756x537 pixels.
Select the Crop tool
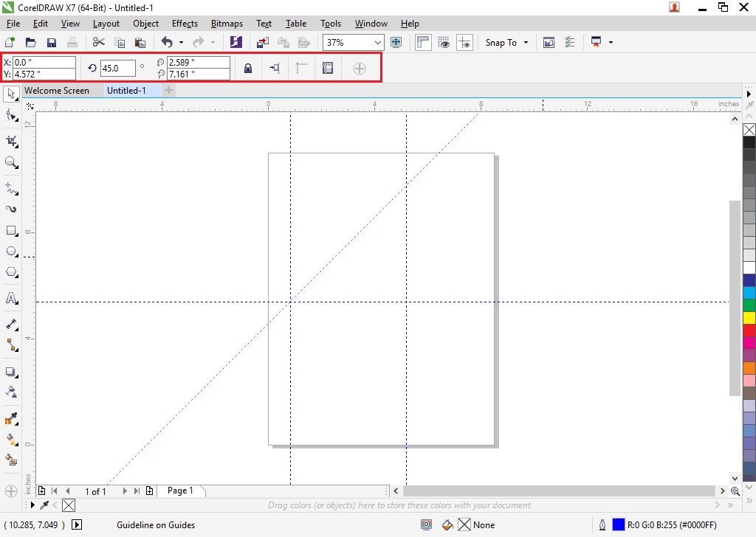tap(11, 141)
